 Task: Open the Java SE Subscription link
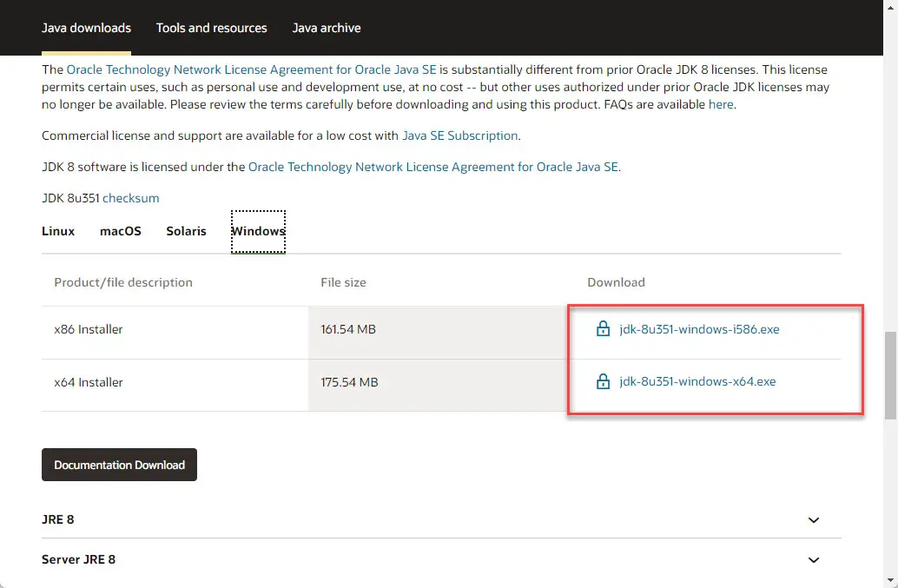point(460,135)
